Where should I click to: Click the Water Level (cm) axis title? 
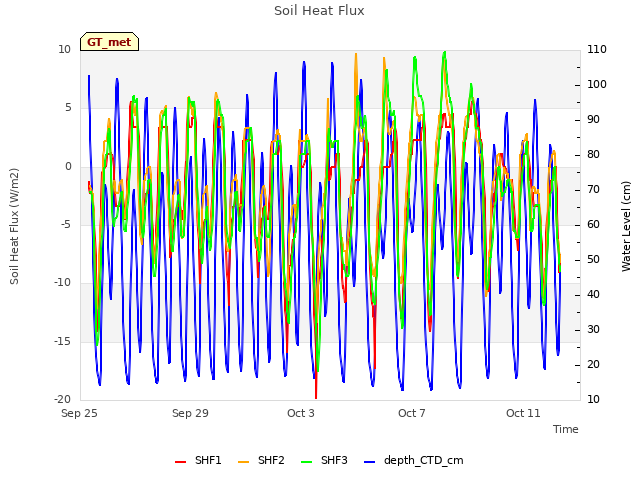coord(626,227)
